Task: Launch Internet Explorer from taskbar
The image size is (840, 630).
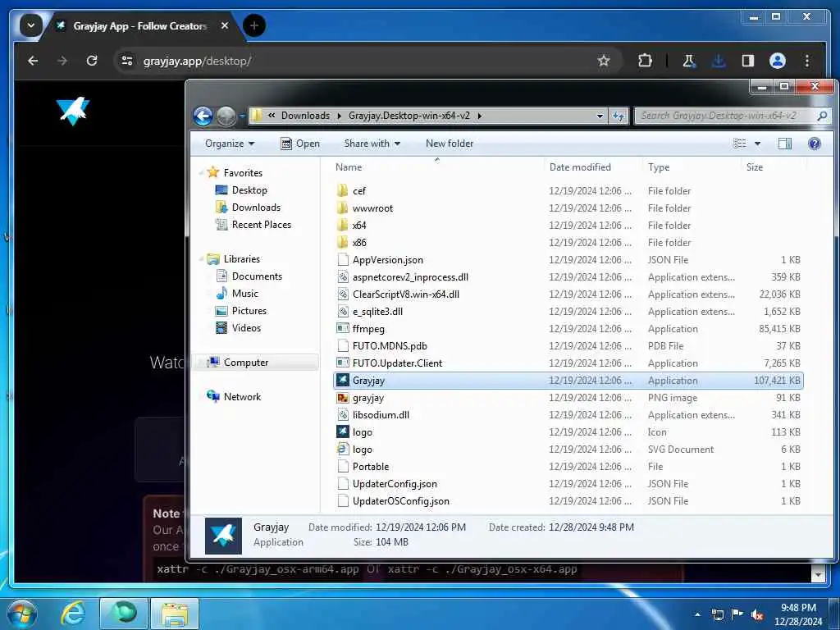Action: (x=73, y=614)
